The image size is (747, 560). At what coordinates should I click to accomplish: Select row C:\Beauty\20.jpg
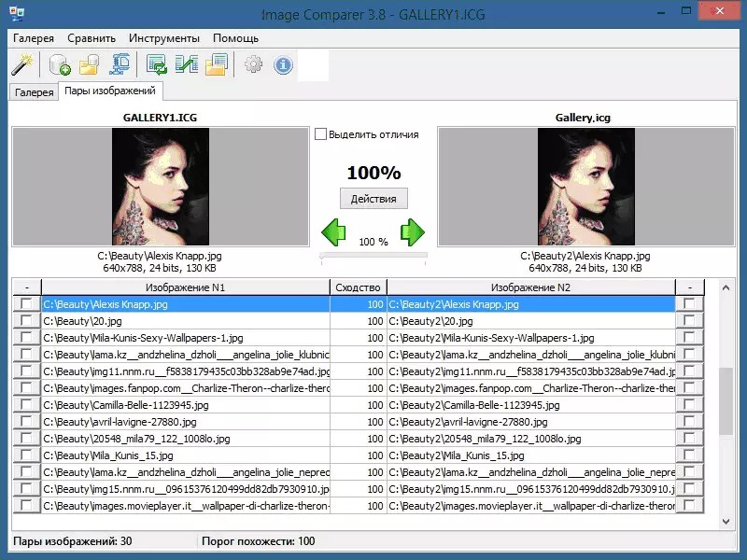coord(185,321)
